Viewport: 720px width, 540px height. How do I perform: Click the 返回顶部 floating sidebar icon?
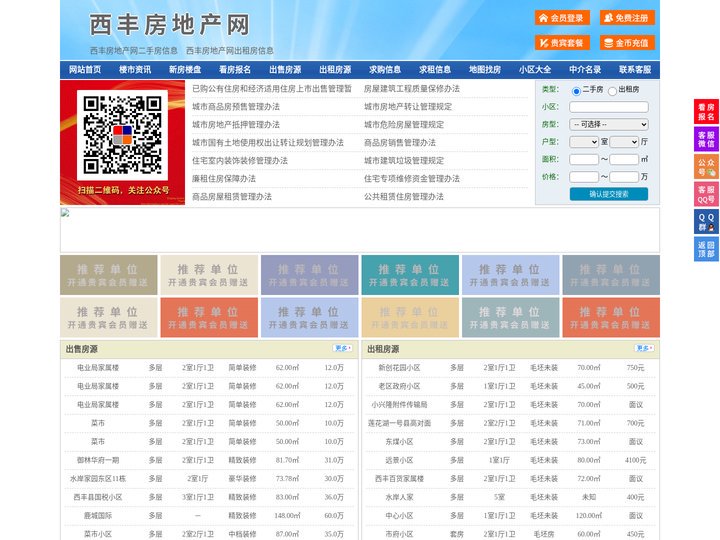pyautogui.click(x=706, y=249)
